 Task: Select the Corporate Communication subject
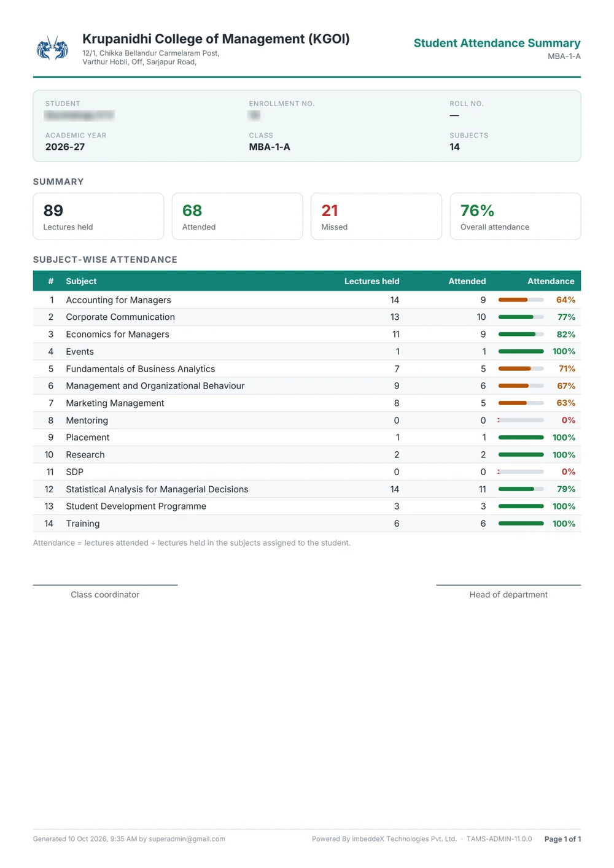(120, 317)
